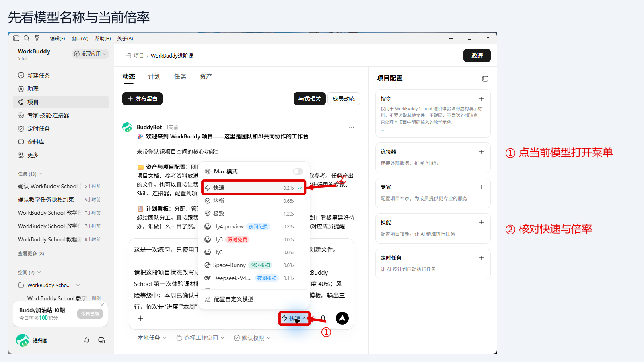The height and width of the screenshot is (362, 644).
Task: Select Hy4 preview model
Action: click(253, 226)
